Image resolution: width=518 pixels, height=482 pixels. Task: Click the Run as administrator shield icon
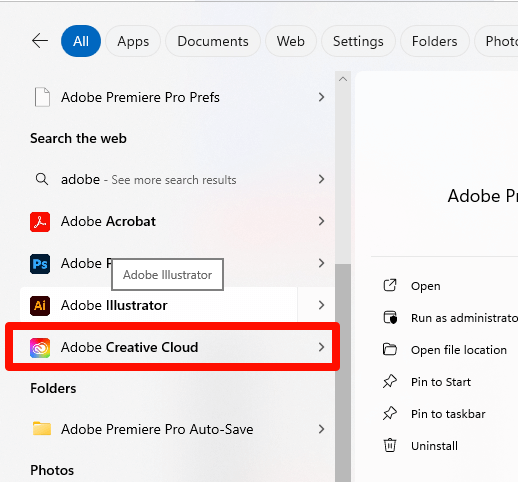pyautogui.click(x=390, y=317)
